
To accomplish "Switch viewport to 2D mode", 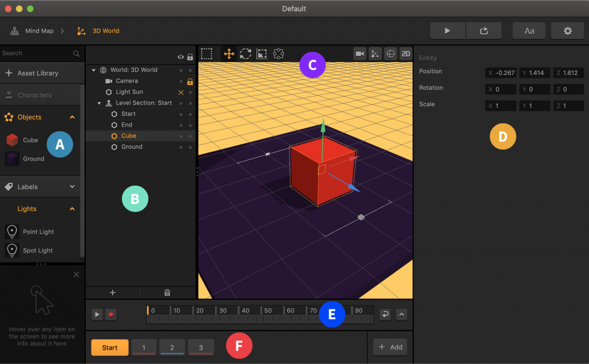I will [x=406, y=53].
